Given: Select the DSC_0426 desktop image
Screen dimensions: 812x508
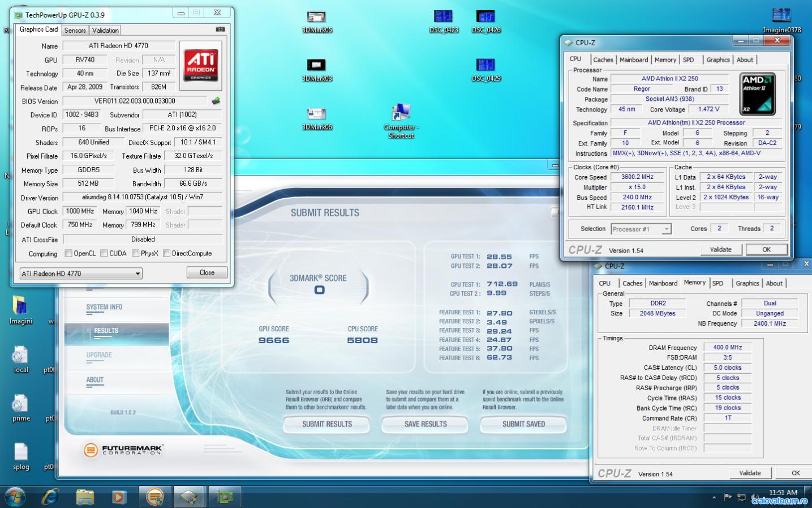Looking at the screenshot, I should click(x=486, y=22).
